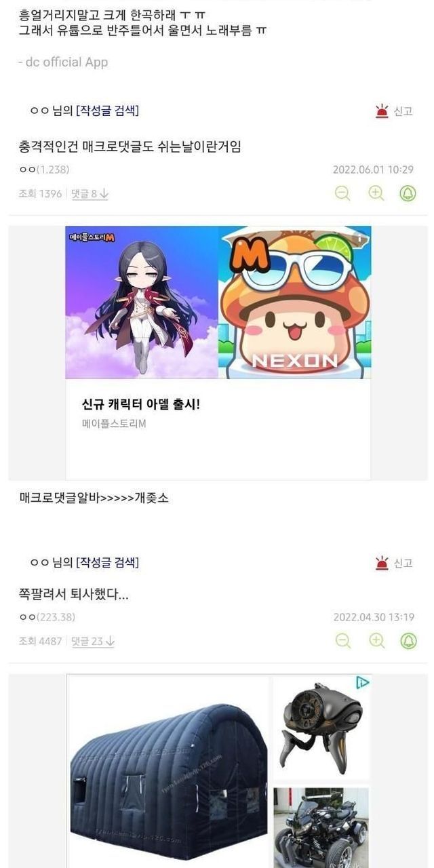Image resolution: width=434 pixels, height=868 pixels.
Task: Open the black robot gadget ad thumbnail
Action: pos(321,728)
